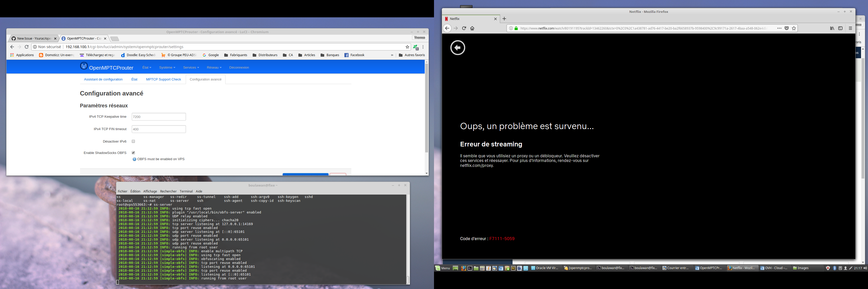The image size is (868, 289).
Task: Open Firefox library icon
Action: tap(832, 28)
